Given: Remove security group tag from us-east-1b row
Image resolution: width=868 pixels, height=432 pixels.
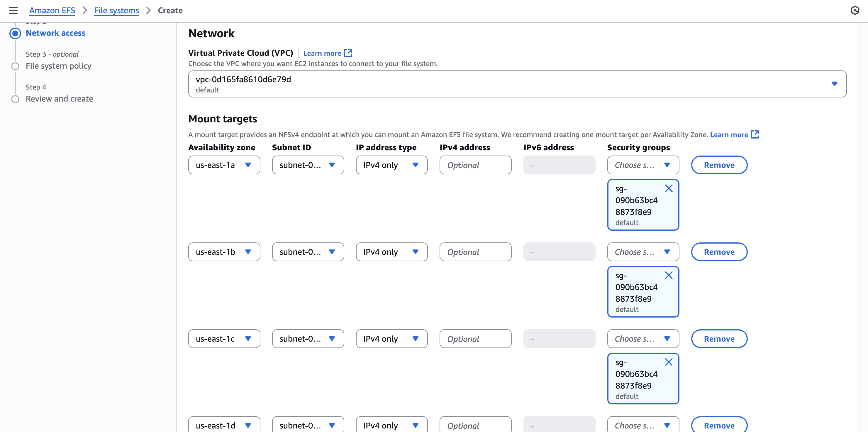Looking at the screenshot, I should (669, 275).
